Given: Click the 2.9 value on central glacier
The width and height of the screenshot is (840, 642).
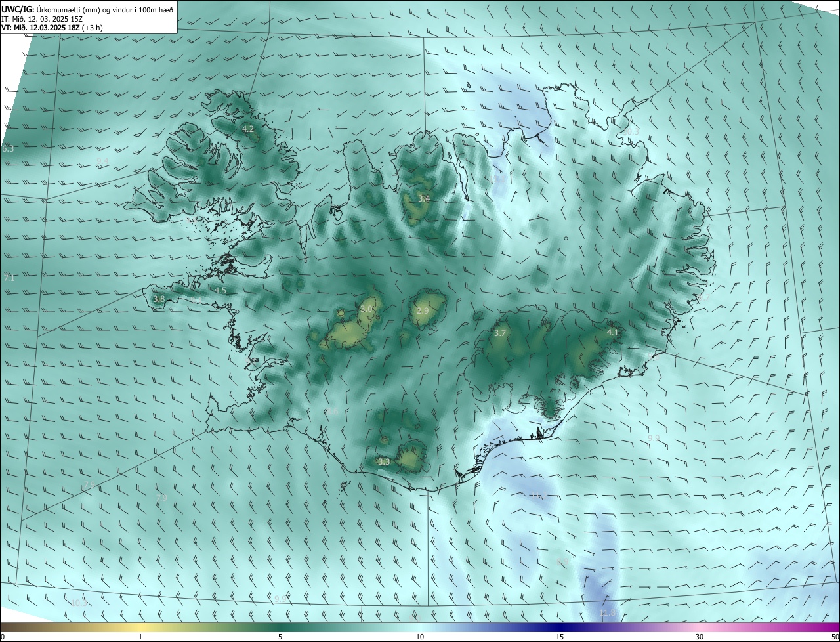Looking at the screenshot, I should click(423, 311).
